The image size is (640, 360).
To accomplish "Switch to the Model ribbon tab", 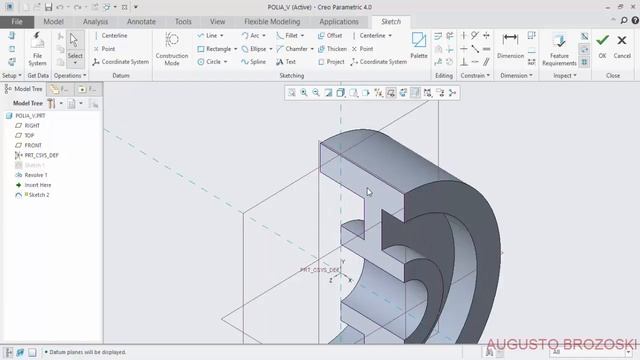I will tap(53, 22).
